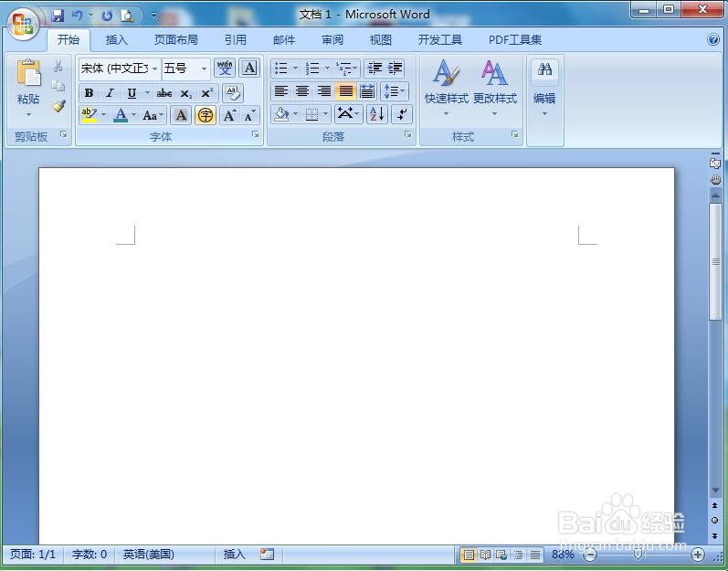Open 快速样式 gallery
The width and height of the screenshot is (728, 571).
446,89
